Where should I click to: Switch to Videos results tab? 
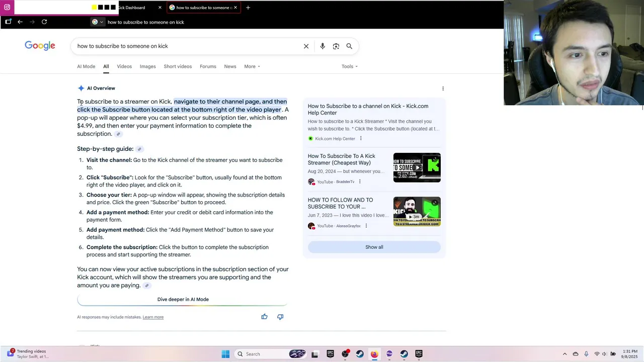tap(124, 66)
